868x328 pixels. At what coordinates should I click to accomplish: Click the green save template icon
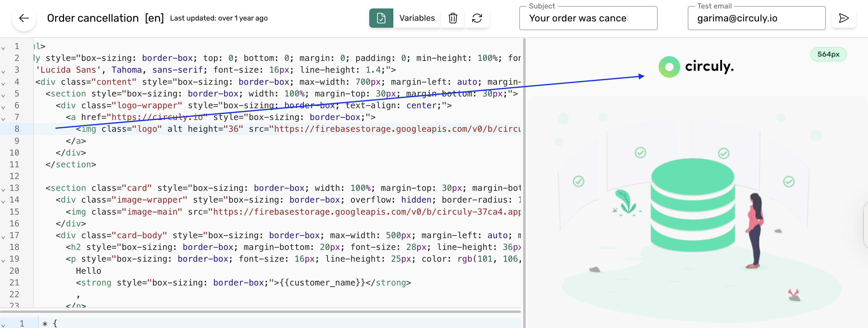pos(381,18)
